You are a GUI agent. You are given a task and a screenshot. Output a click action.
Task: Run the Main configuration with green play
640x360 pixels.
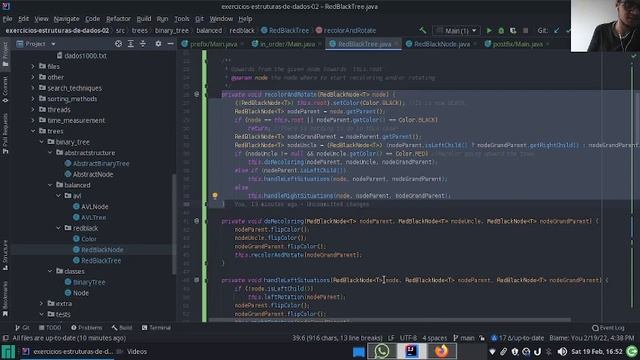(x=489, y=31)
